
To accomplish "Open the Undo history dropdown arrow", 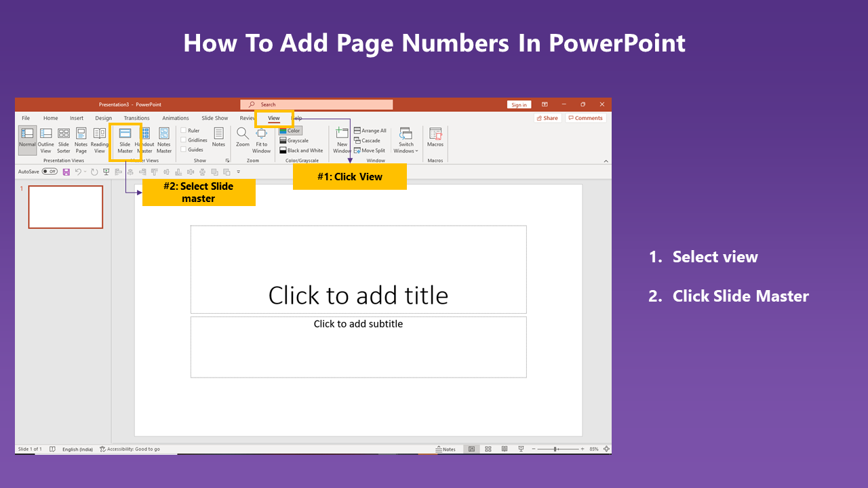I will (x=85, y=172).
